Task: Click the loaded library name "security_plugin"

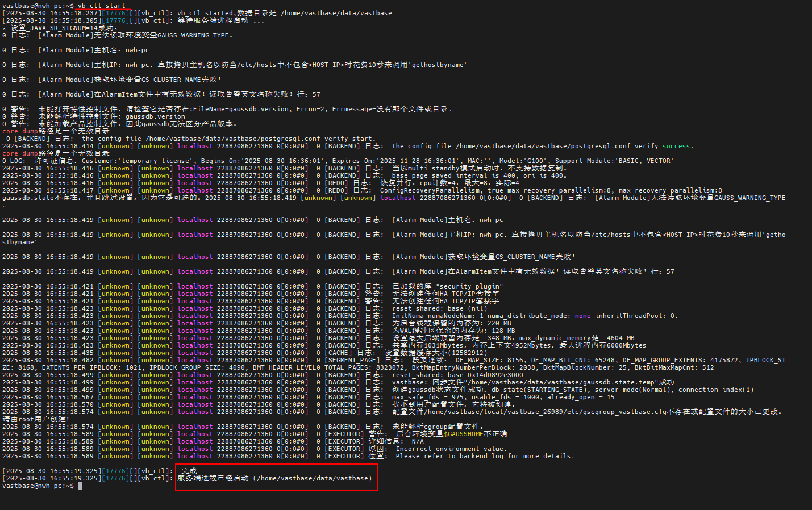Action: [469, 286]
